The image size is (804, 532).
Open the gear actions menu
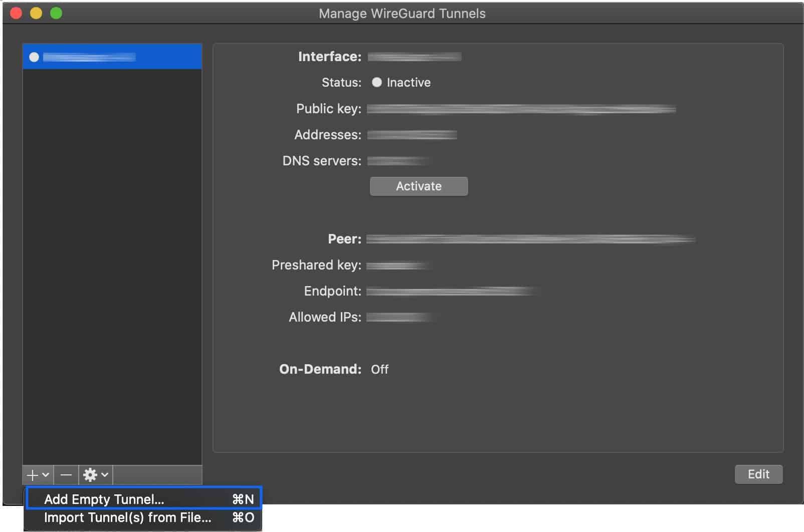(95, 474)
